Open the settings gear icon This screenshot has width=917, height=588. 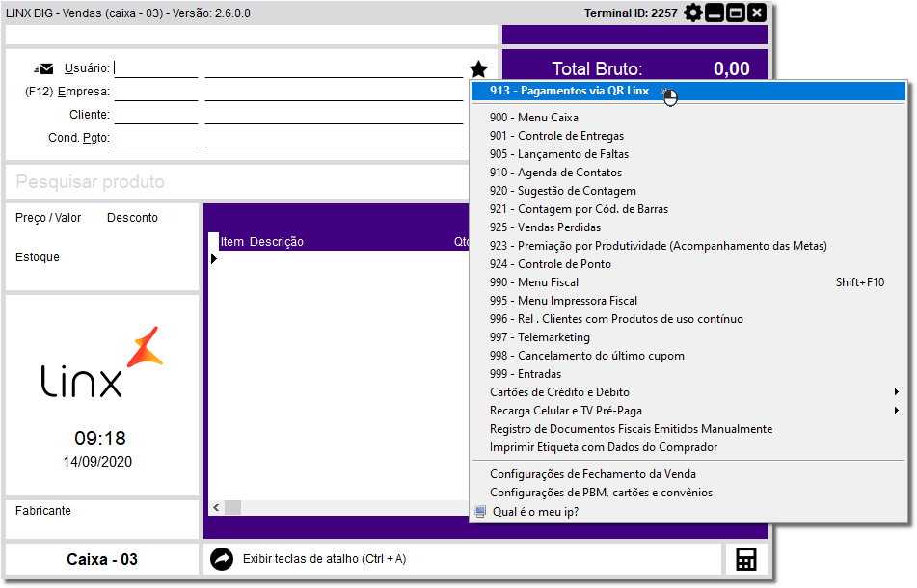pos(693,13)
